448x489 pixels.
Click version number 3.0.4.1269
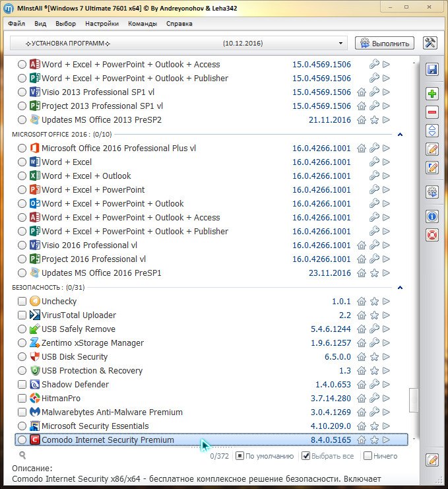tap(331, 412)
